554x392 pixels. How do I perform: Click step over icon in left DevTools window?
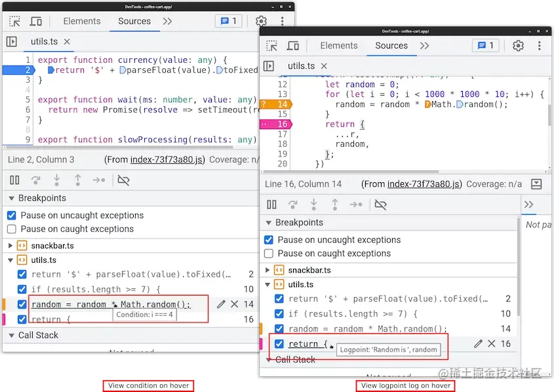point(35,180)
